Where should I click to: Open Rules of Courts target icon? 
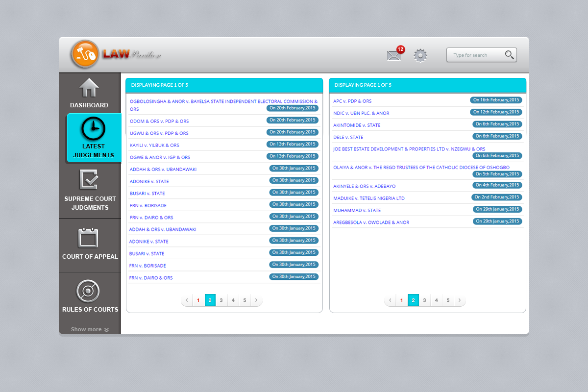[x=88, y=292]
